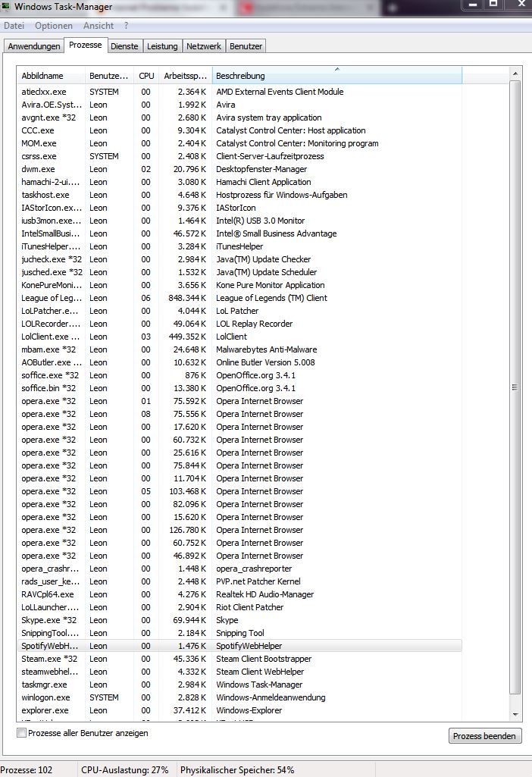Viewport: 532px width, 777px height.
Task: Select the SpotifyWebHelper process row
Action: (239, 646)
